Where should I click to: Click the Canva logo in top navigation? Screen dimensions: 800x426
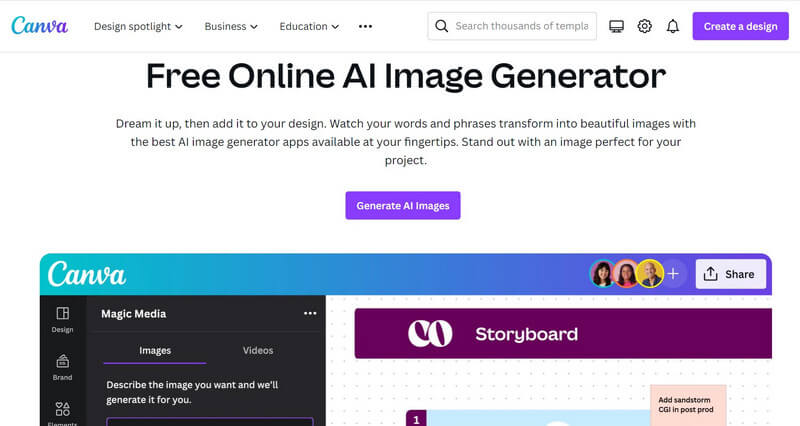tap(39, 26)
